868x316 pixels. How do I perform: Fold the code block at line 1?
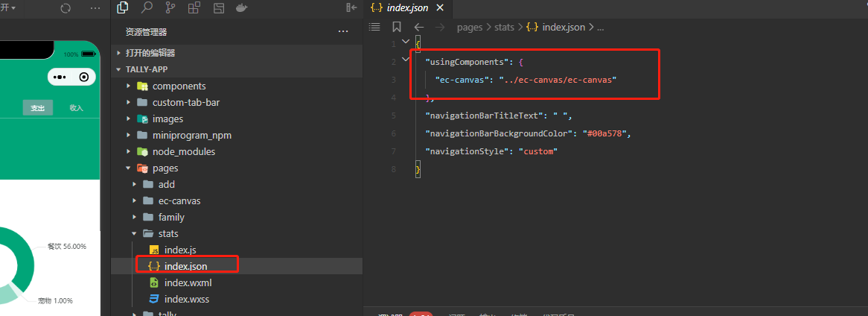(x=406, y=42)
